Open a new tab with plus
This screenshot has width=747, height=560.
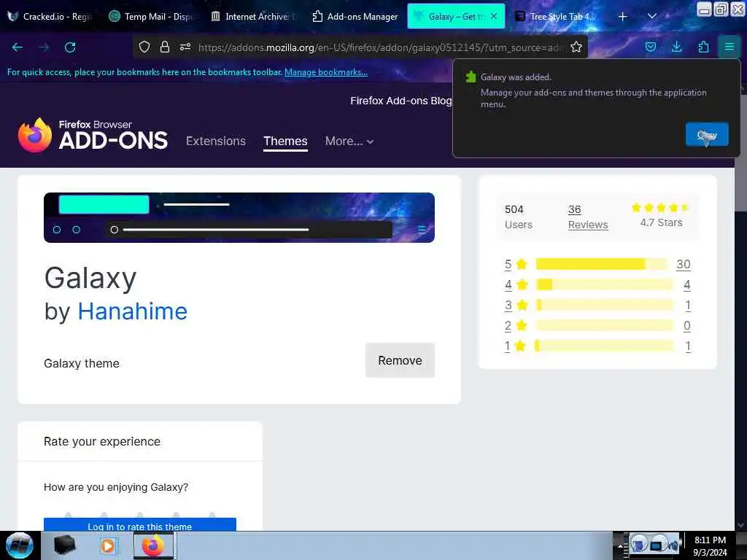click(623, 17)
